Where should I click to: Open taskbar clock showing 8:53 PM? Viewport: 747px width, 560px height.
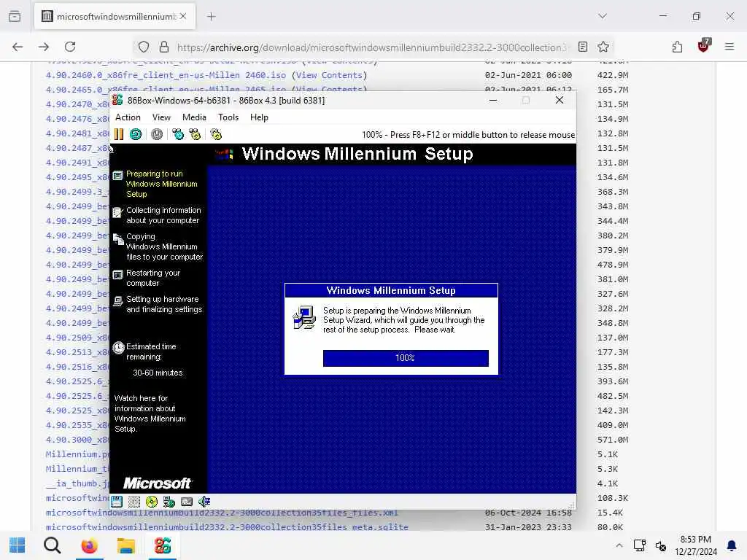[x=696, y=545]
